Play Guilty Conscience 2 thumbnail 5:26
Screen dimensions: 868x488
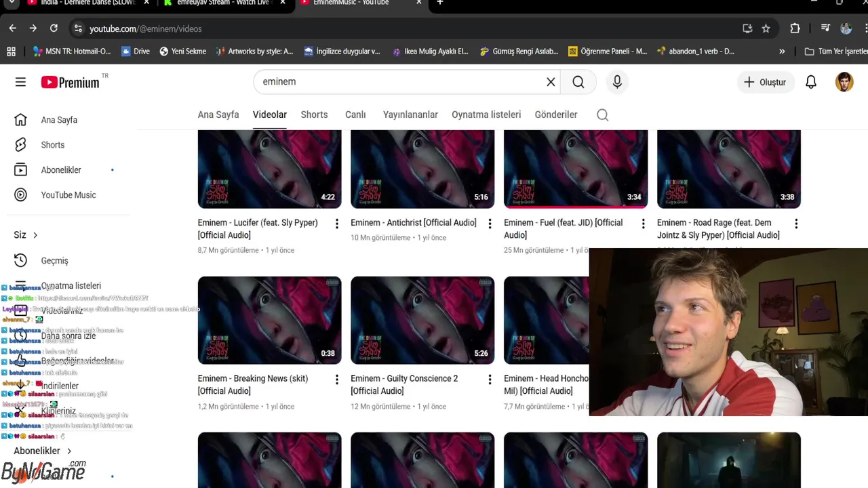tap(422, 320)
